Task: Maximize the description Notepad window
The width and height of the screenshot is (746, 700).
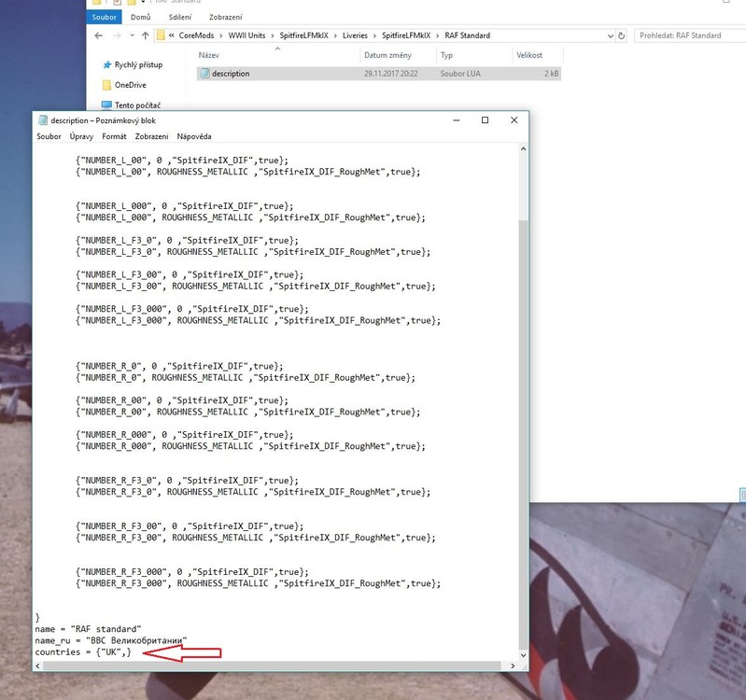Action: coord(485,120)
